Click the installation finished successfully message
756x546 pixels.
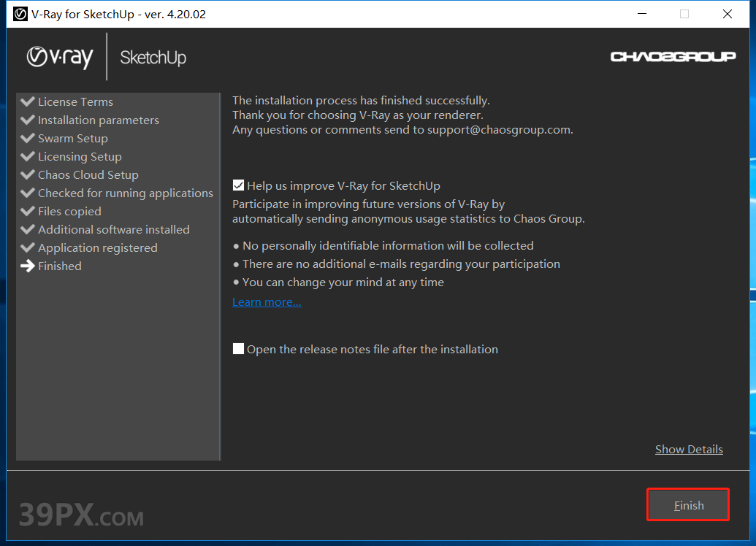361,100
